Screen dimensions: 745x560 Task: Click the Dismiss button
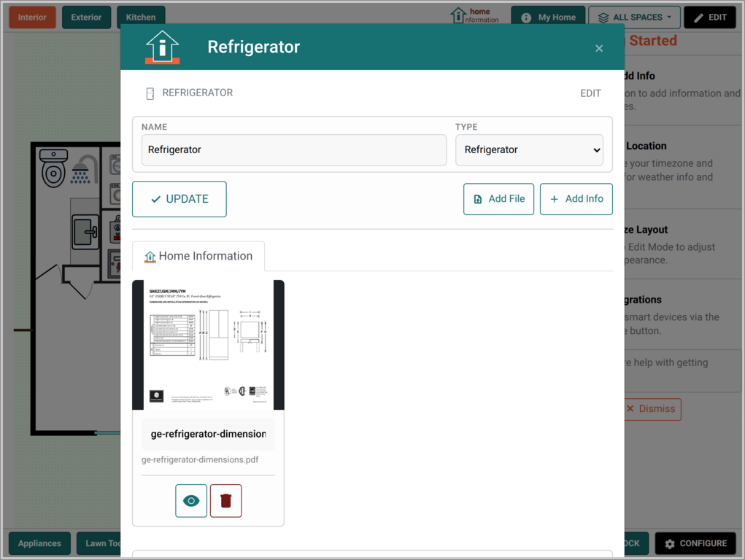pyautogui.click(x=652, y=409)
